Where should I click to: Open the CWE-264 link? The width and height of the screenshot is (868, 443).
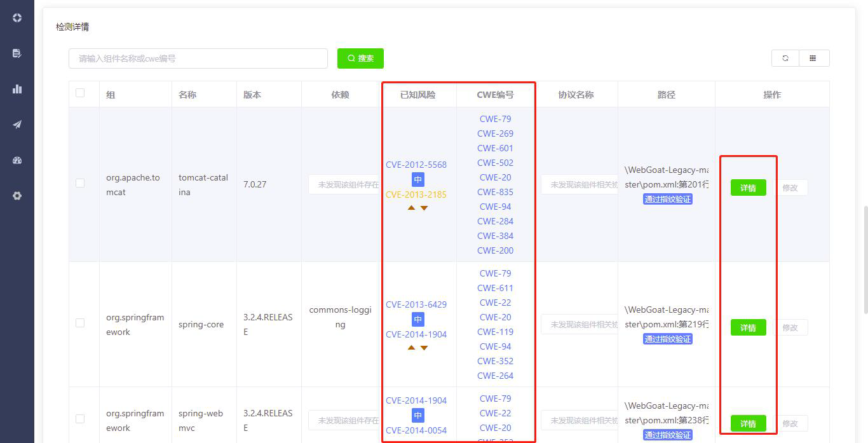[496, 376]
